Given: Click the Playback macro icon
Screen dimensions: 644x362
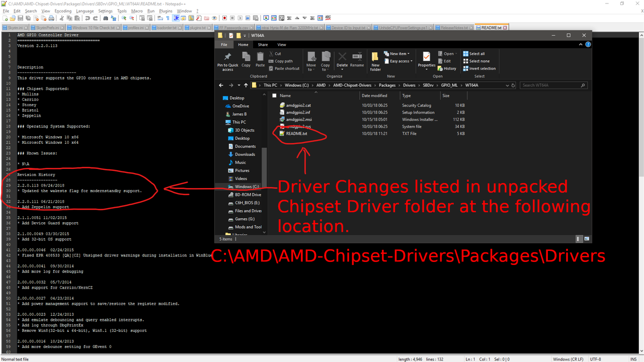Looking at the screenshot, I should coord(240,18).
